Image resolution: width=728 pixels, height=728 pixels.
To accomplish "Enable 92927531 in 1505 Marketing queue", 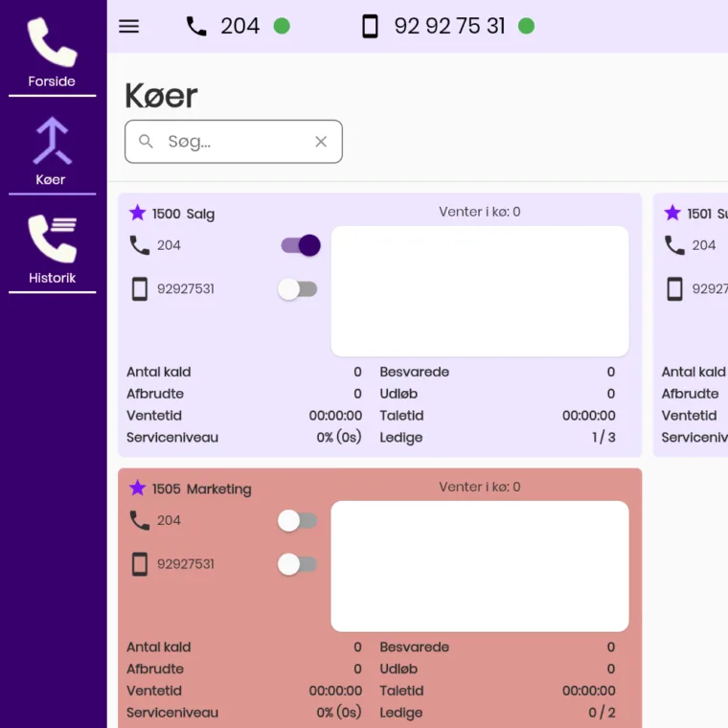I will coord(298,564).
